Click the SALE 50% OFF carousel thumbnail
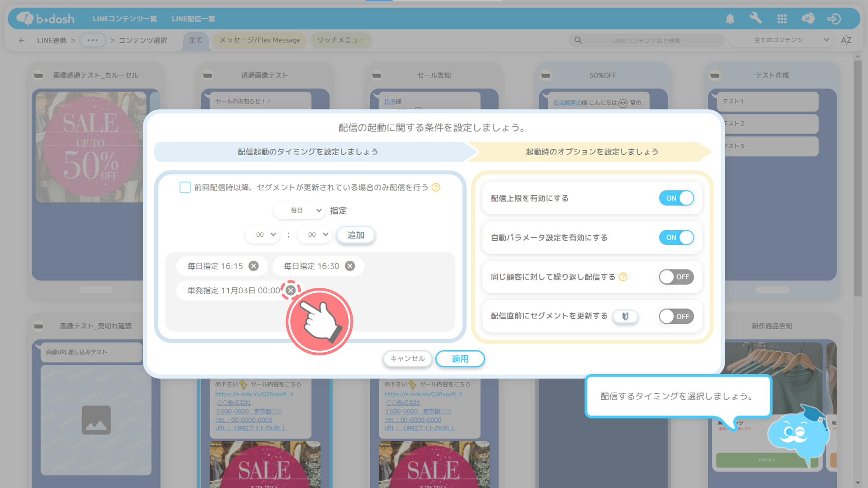Image resolution: width=868 pixels, height=488 pixels. tap(91, 147)
